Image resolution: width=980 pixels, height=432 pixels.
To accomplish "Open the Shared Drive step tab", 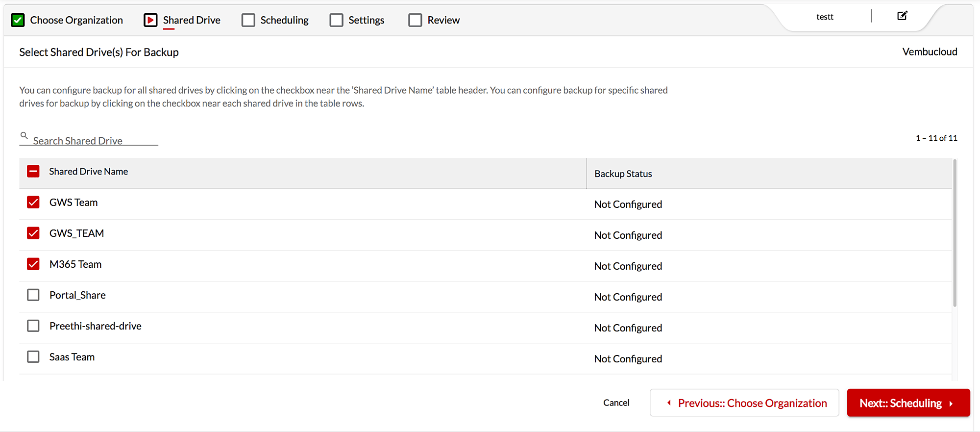I will pyautogui.click(x=192, y=20).
